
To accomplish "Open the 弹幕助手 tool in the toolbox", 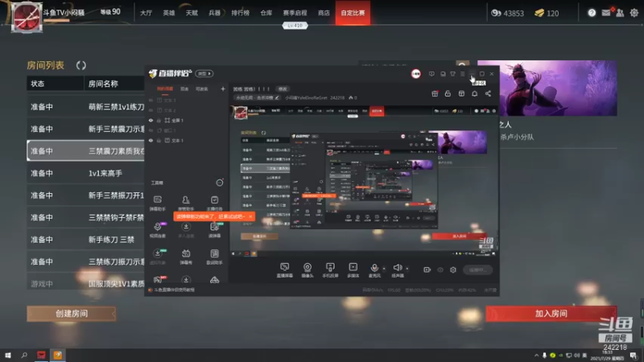I will point(157,203).
